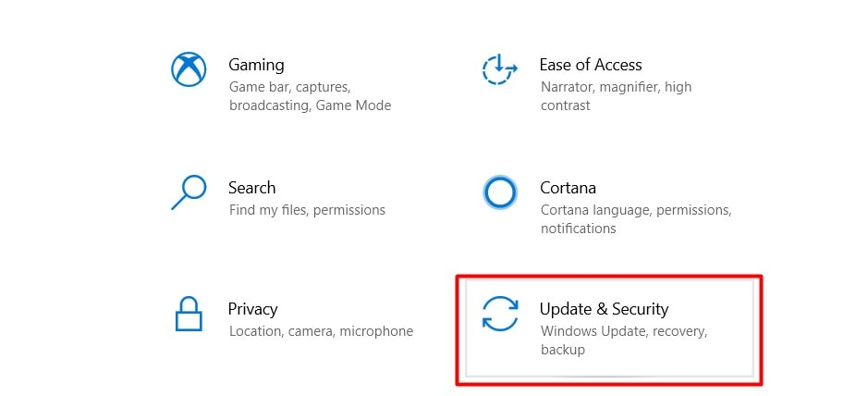Select the Search settings heading
This screenshot has height=396, width=868.
(251, 188)
